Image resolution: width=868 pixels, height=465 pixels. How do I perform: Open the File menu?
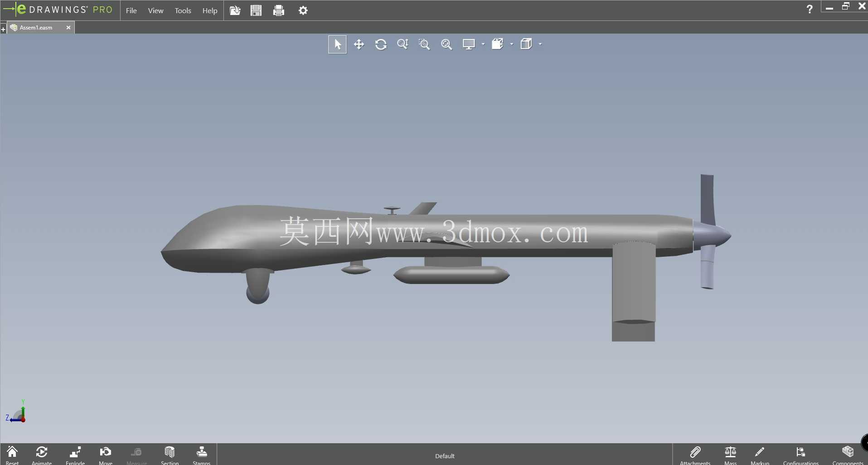(x=131, y=10)
